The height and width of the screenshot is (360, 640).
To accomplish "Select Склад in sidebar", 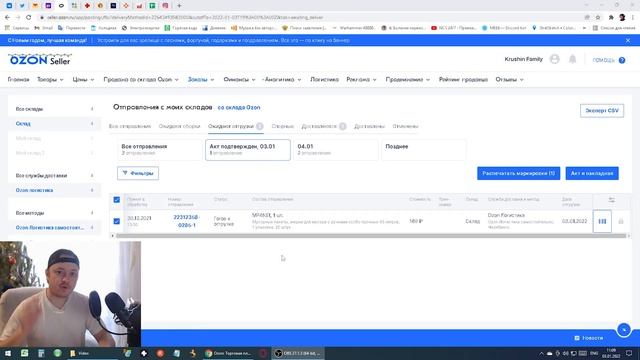I will (x=54, y=123).
